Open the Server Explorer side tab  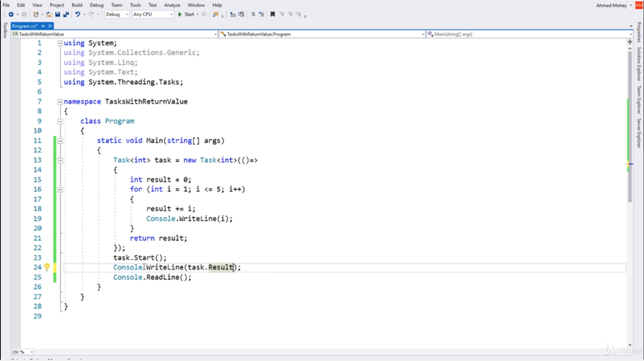639,133
